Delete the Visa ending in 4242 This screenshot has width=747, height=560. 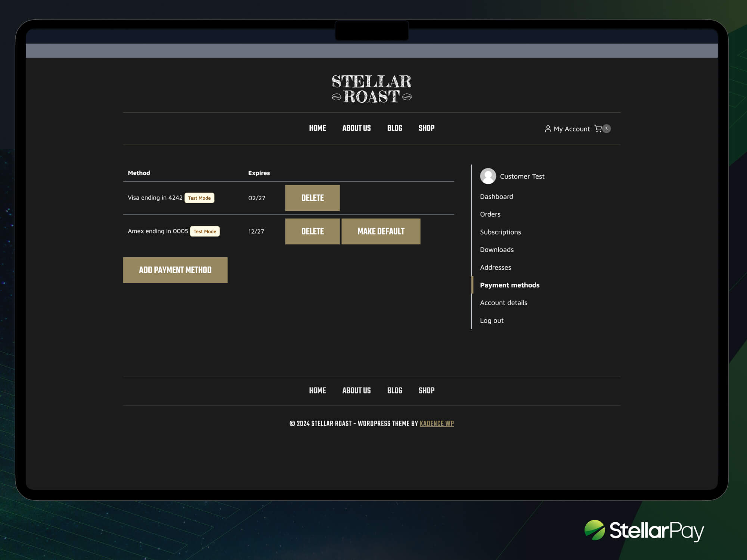312,198
